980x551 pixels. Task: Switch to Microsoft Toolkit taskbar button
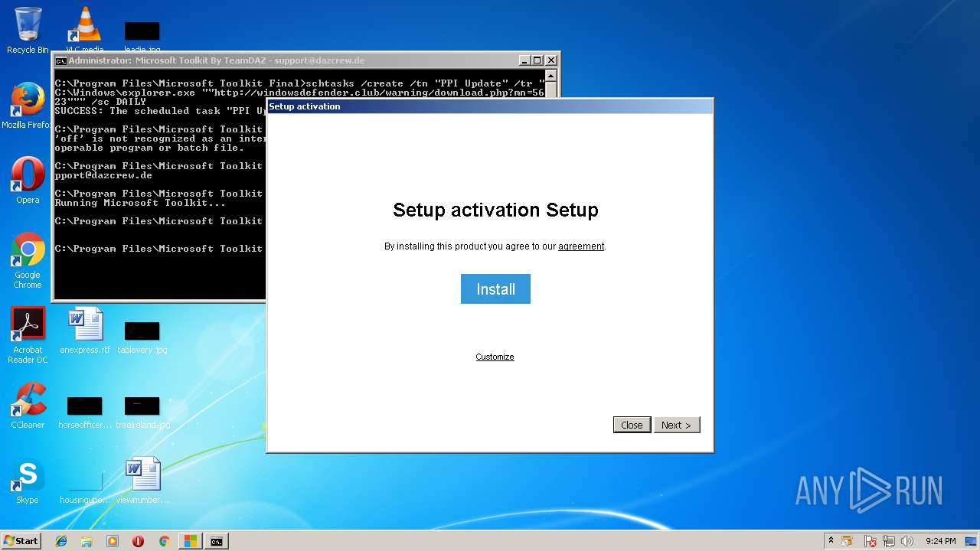coord(190,541)
